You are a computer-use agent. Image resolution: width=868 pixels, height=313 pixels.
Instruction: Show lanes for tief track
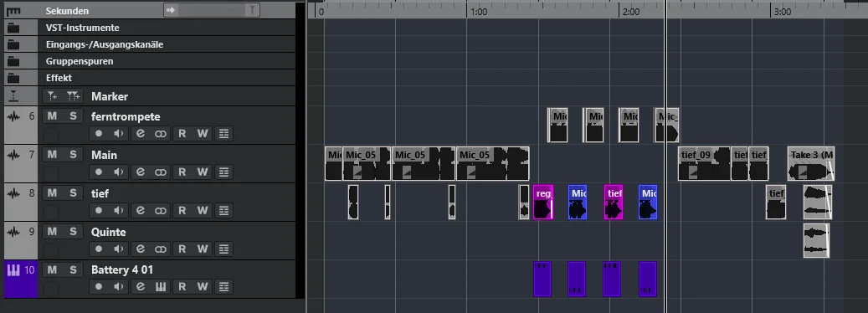click(223, 210)
